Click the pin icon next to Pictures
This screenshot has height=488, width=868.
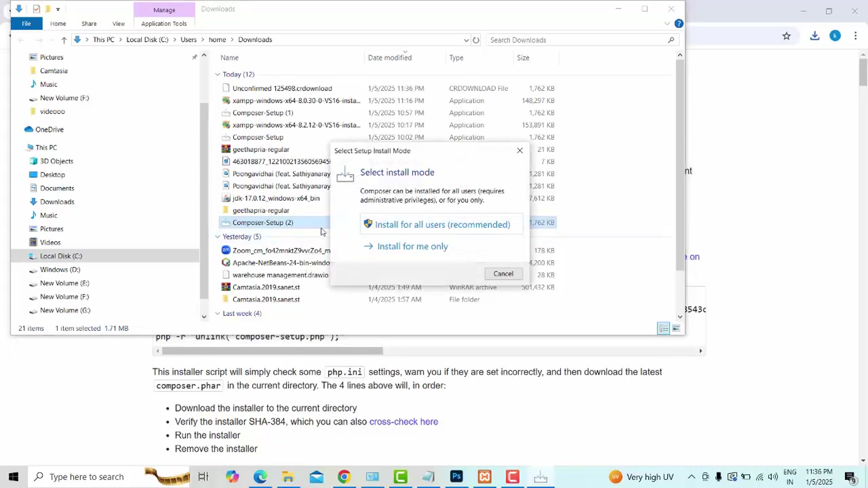point(194,57)
